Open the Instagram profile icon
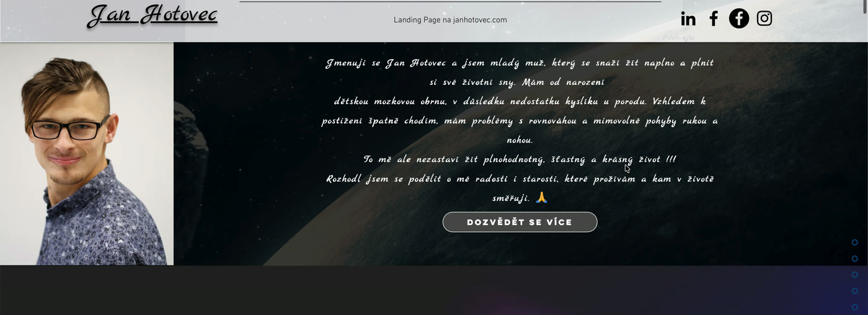 [x=764, y=19]
